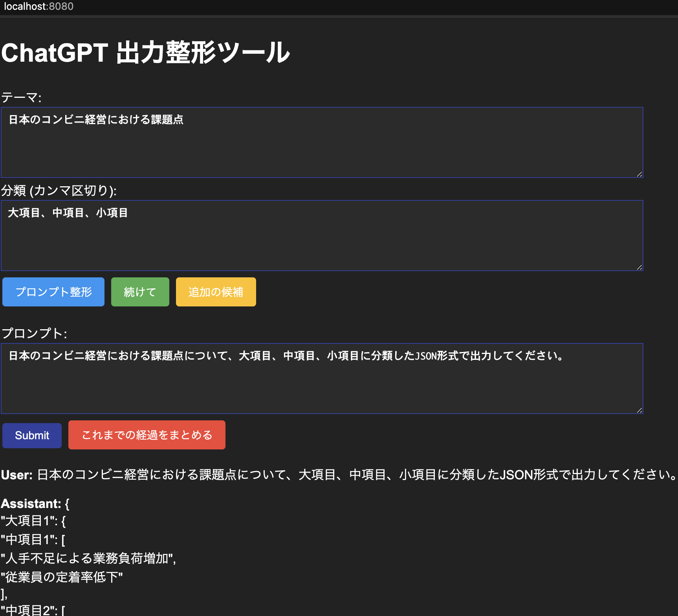Click the Assistant: response text
Viewport: 678px width, 616px height.
tap(35, 503)
